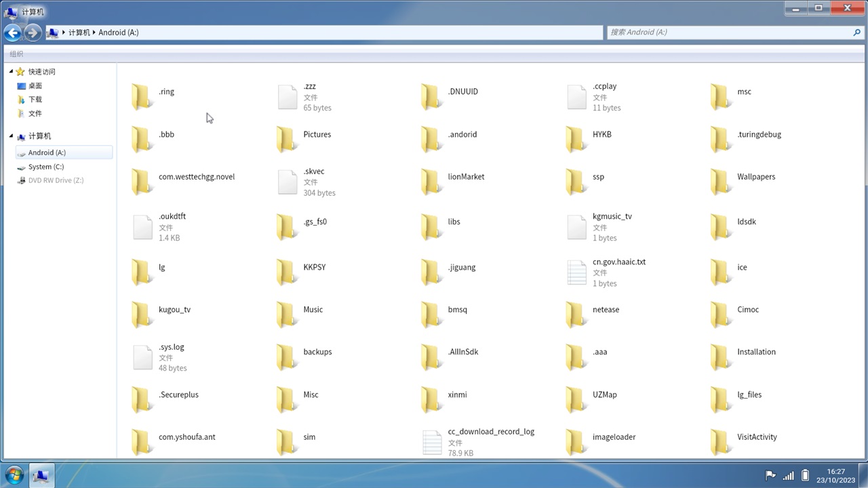Click the kugou_tv folder name
This screenshot has width=868, height=488.
[175, 310]
